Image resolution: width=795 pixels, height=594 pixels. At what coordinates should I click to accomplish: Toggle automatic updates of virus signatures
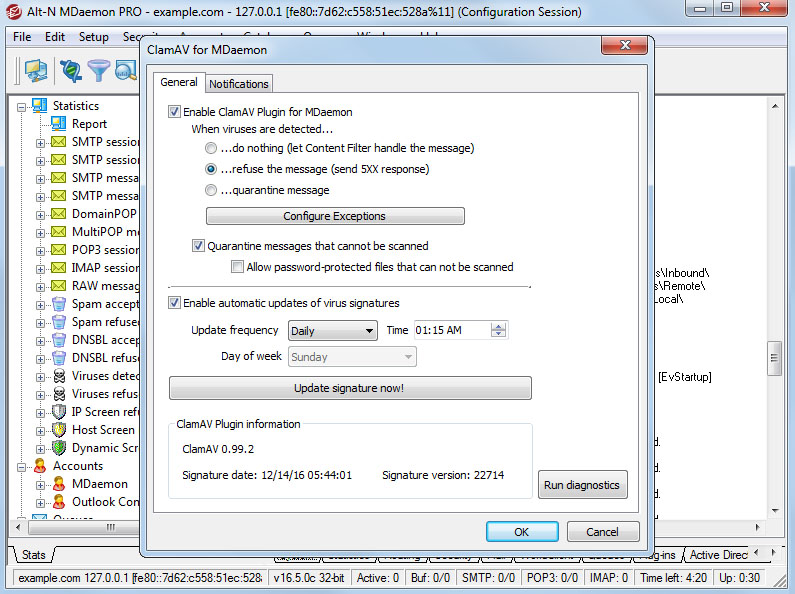174,303
